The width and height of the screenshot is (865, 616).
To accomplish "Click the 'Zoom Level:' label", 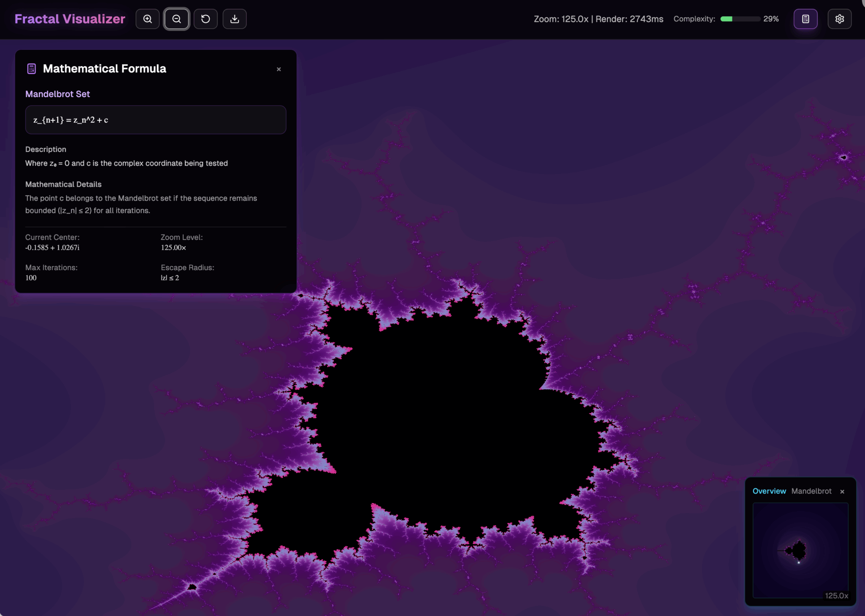I will (182, 237).
